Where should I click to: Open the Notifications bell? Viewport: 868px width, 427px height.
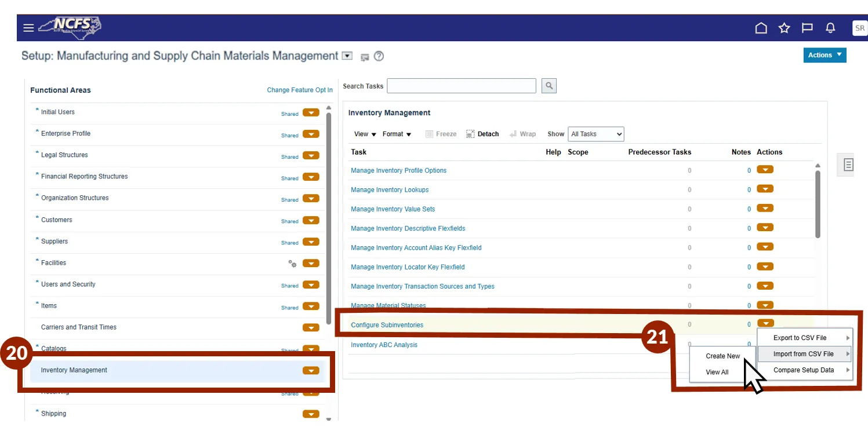point(830,28)
